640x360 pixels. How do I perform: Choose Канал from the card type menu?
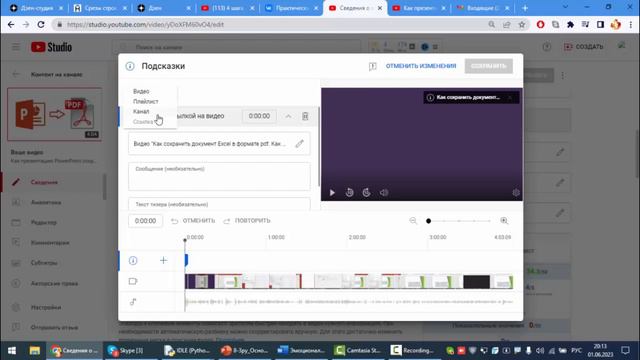[141, 111]
